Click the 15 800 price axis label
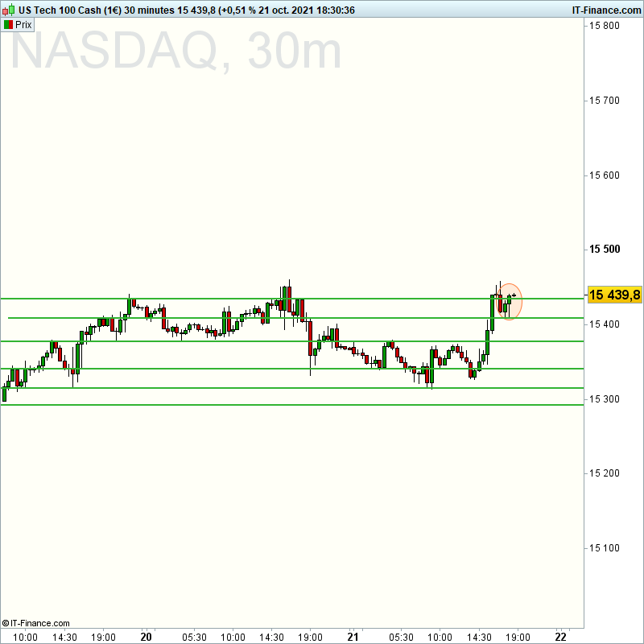Viewport: 644px width, 644px height. pos(605,26)
